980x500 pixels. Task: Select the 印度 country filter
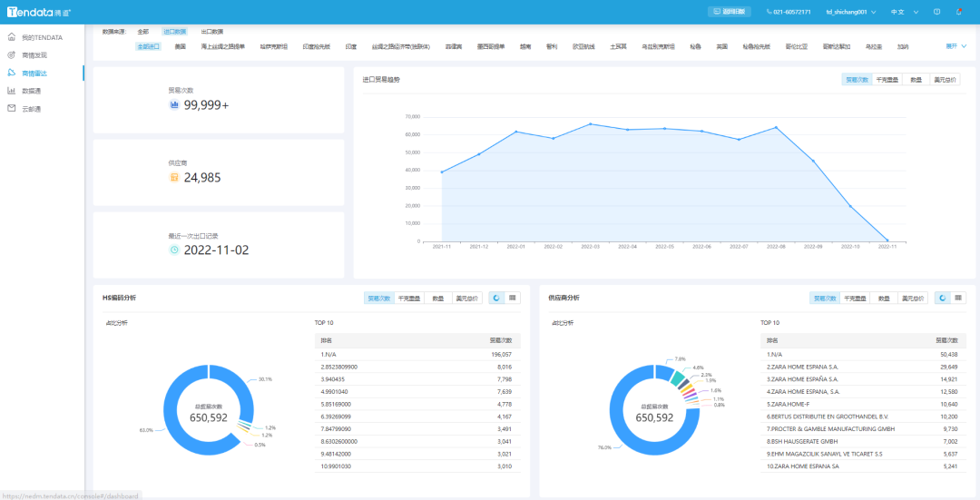[x=351, y=46]
